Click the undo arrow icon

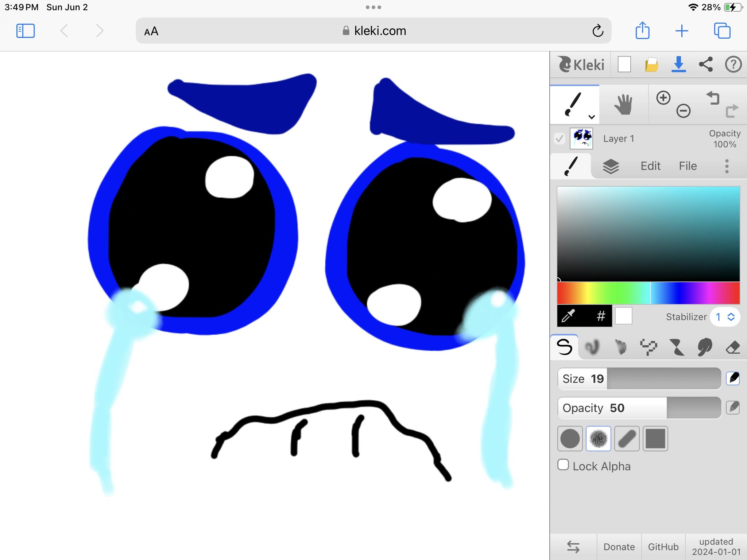(x=713, y=98)
